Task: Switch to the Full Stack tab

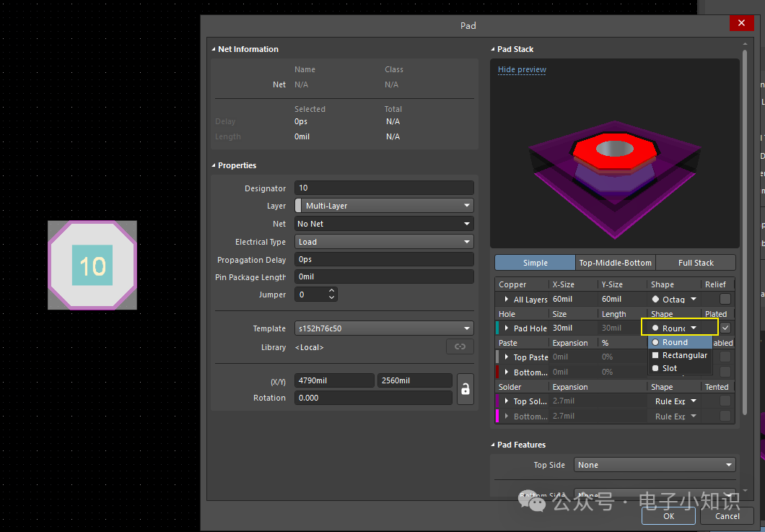Action: 696,263
